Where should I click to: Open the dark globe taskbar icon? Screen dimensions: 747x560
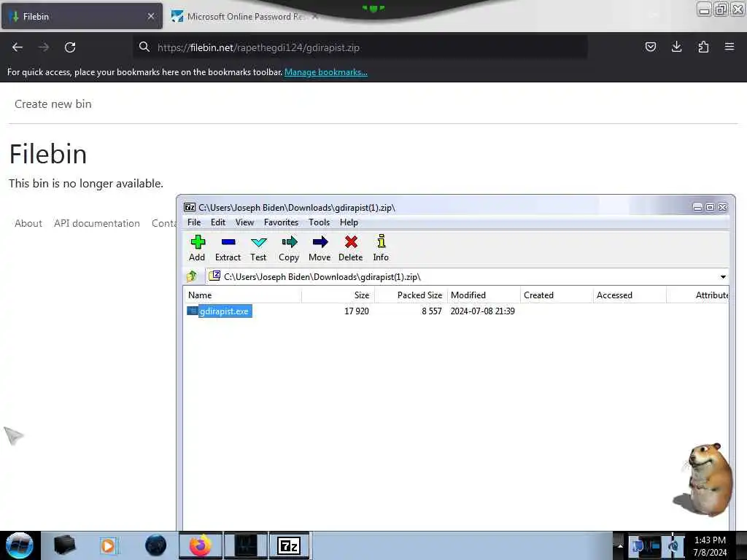(x=156, y=545)
